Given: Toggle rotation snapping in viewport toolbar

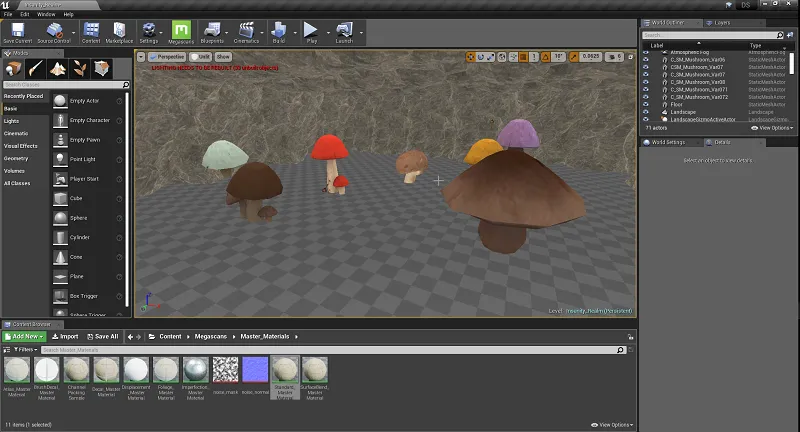Looking at the screenshot, I should click(x=545, y=57).
